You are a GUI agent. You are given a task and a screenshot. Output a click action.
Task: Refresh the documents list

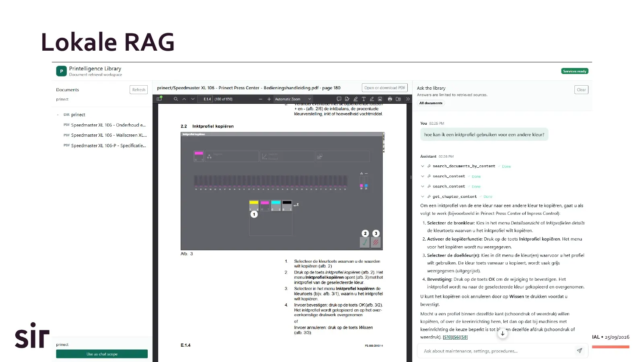coord(139,90)
